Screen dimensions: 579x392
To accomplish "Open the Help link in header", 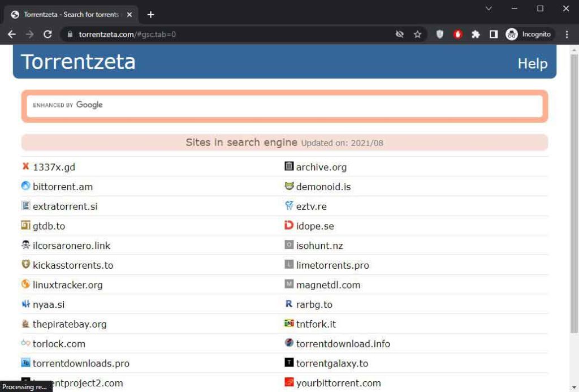I will click(x=532, y=63).
